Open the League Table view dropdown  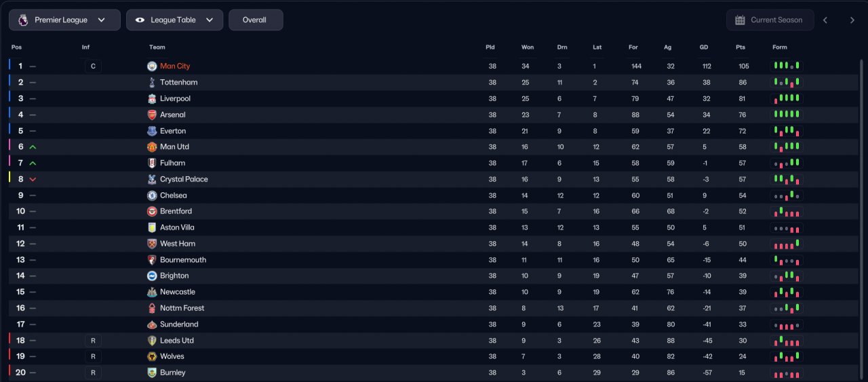click(x=174, y=20)
